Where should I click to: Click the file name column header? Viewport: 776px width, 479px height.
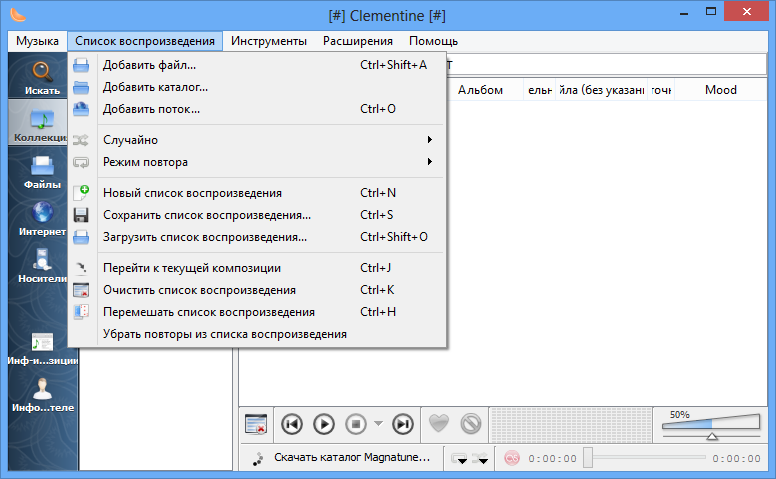pyautogui.click(x=601, y=90)
